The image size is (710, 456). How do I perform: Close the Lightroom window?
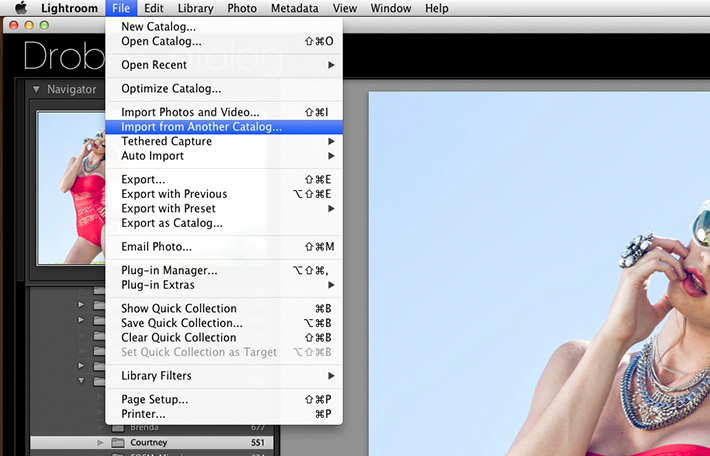[x=14, y=25]
